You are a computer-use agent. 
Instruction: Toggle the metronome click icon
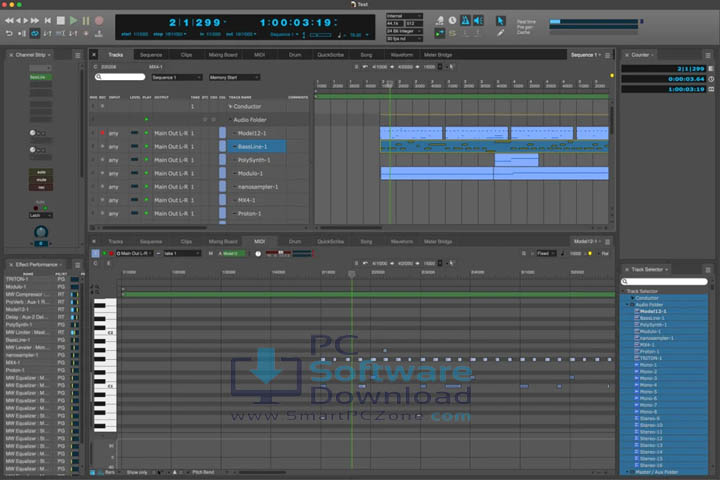[x=465, y=20]
